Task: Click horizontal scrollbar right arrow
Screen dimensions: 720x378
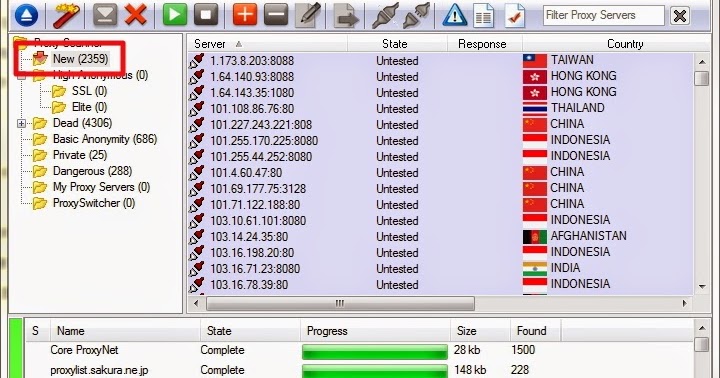Action: tap(685, 304)
